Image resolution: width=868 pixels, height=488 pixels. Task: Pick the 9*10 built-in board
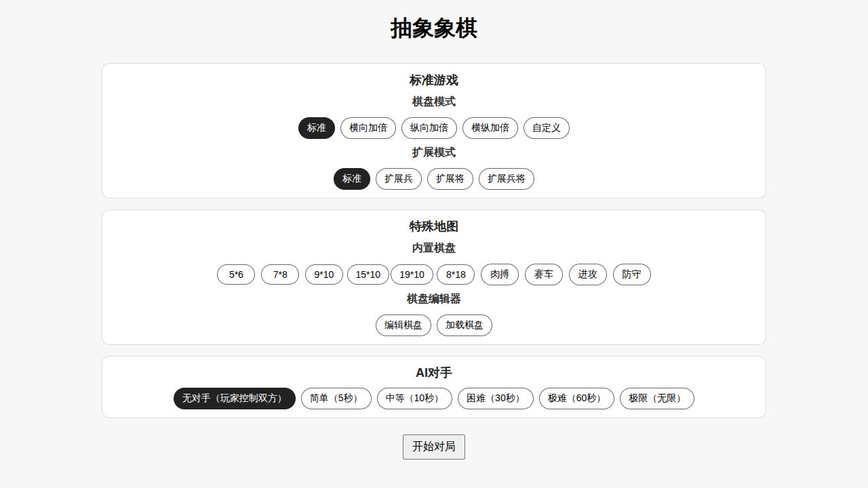(x=324, y=274)
